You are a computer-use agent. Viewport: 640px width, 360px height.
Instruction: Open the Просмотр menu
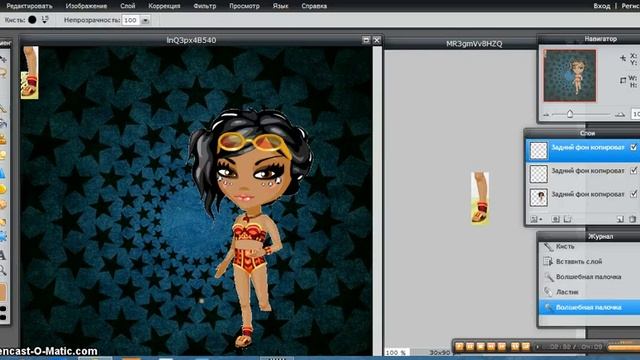(x=244, y=6)
